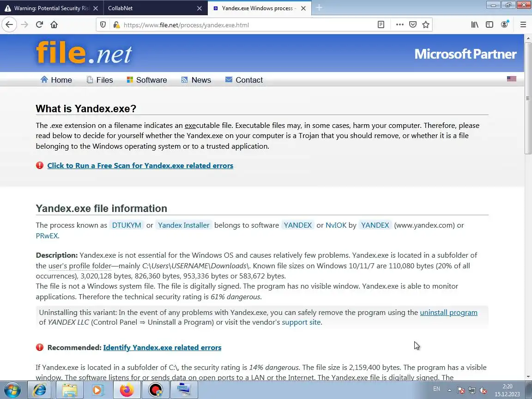Viewport: 532px width, 399px height.
Task: Open the Windows Start menu
Action: (12, 390)
